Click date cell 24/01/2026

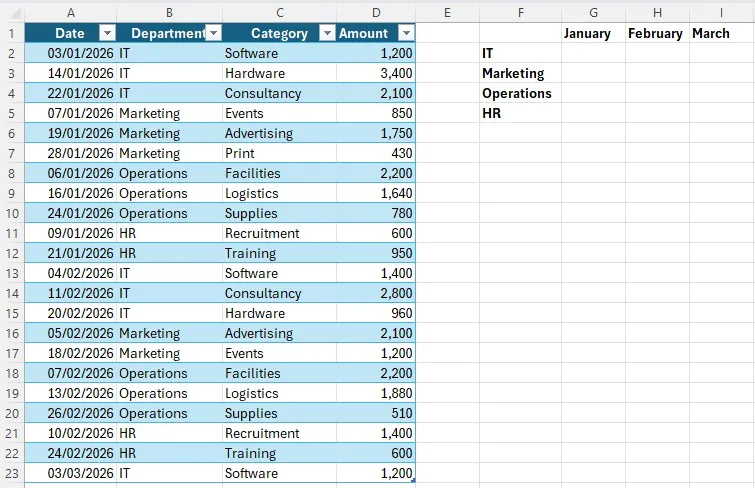(x=70, y=213)
